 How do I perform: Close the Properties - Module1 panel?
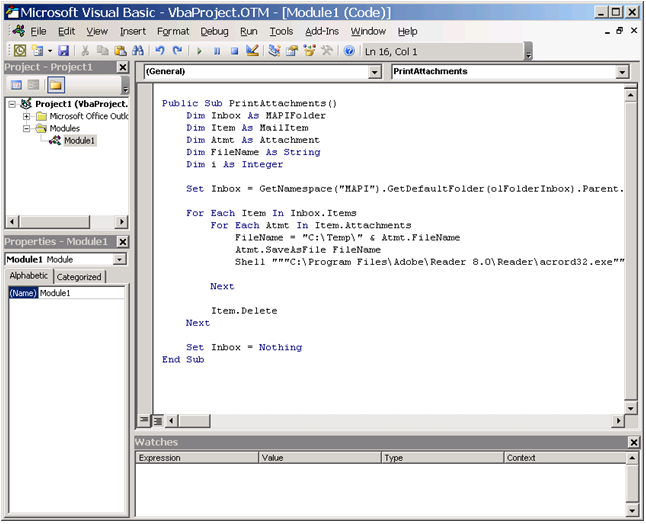(x=122, y=242)
